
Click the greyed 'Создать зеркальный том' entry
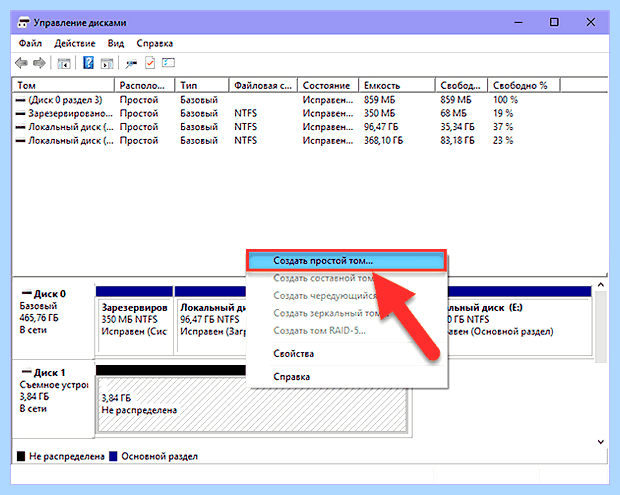(326, 313)
